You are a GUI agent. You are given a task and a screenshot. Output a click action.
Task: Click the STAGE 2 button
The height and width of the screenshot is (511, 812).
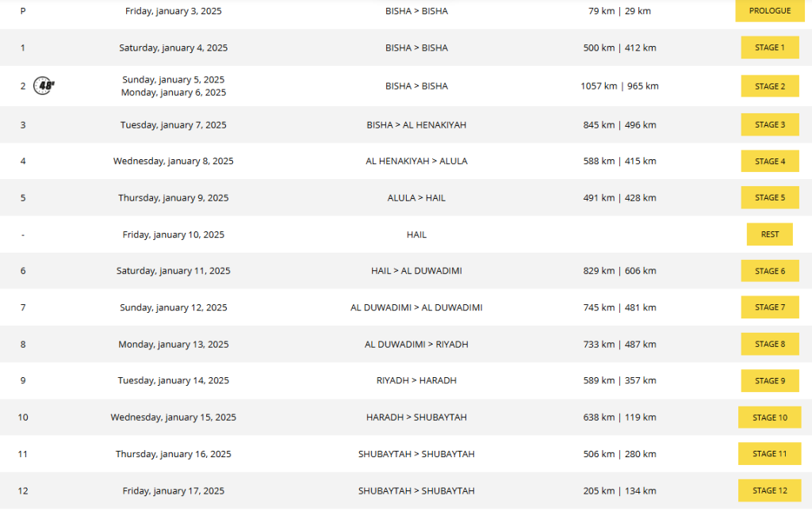coord(769,86)
